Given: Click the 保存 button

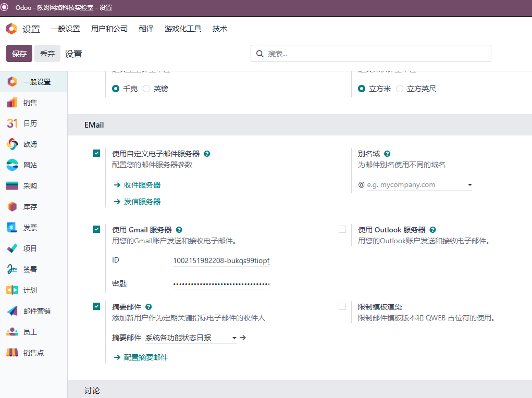Looking at the screenshot, I should click(19, 53).
